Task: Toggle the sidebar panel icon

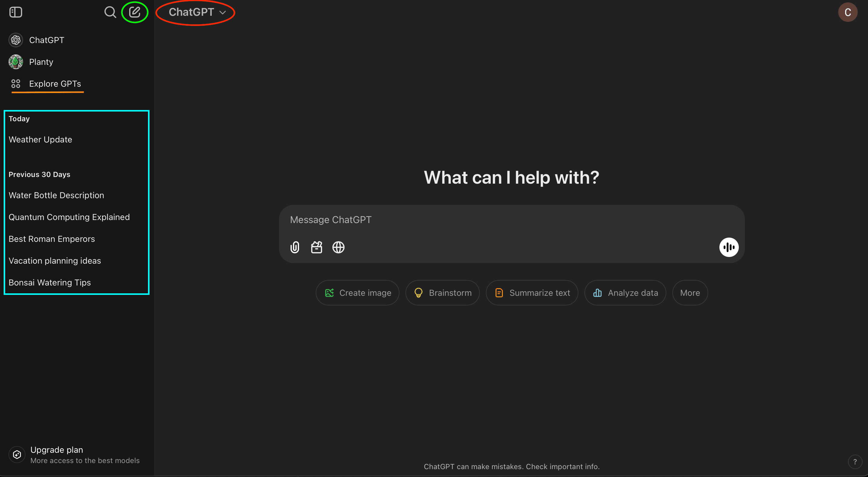Action: pos(15,12)
